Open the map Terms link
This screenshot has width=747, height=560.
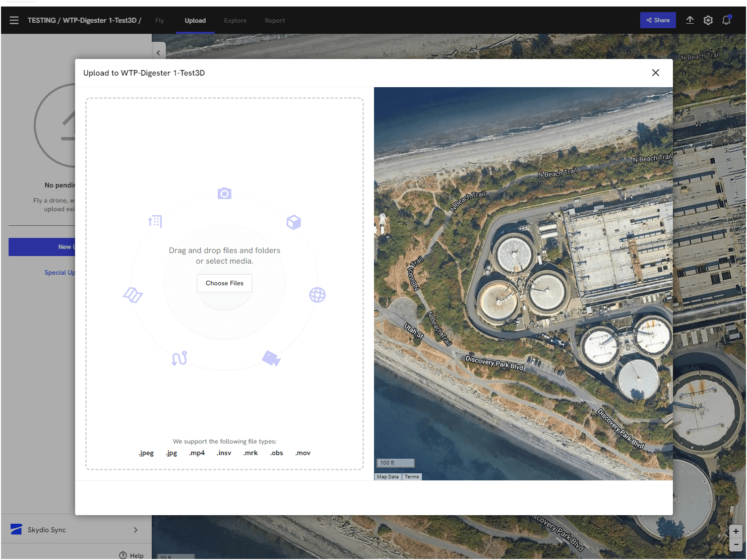(x=412, y=477)
